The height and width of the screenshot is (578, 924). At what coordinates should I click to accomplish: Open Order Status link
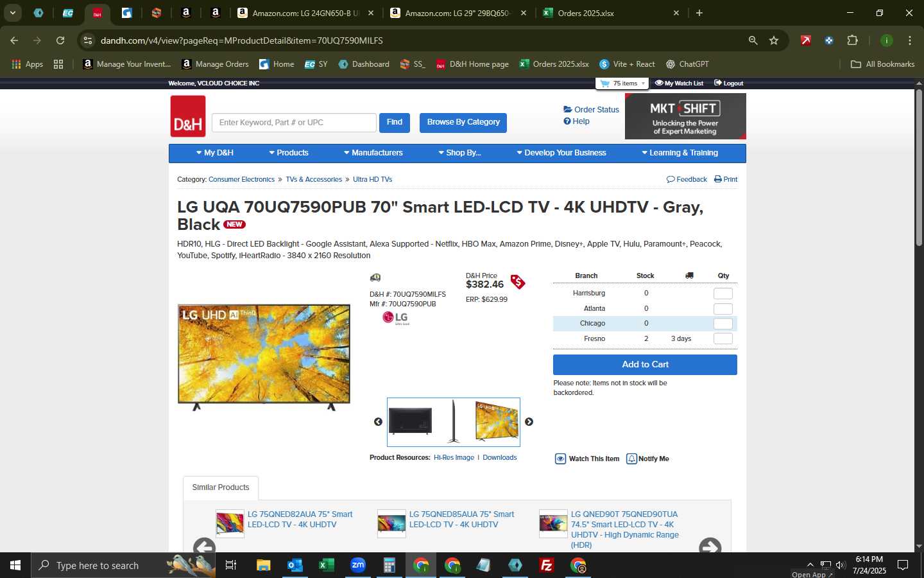point(591,110)
